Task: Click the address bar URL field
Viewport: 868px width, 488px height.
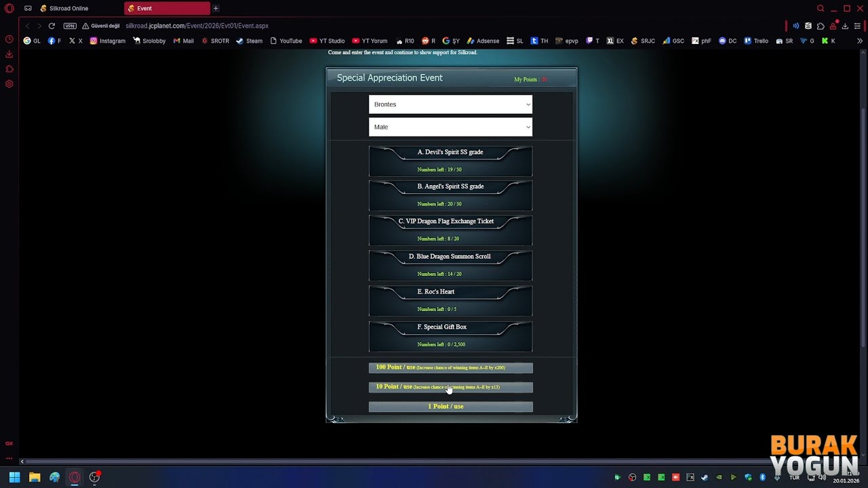Action: click(x=197, y=26)
